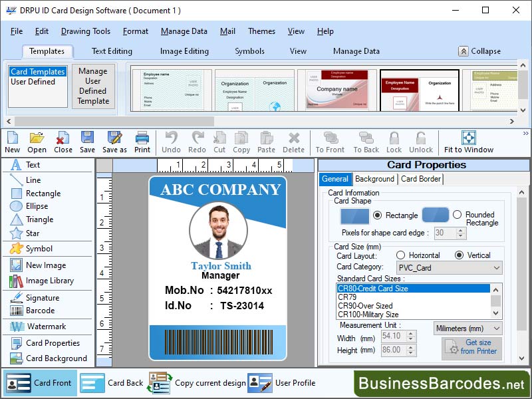Collapse the ribbon with Collapse button

coord(479,51)
